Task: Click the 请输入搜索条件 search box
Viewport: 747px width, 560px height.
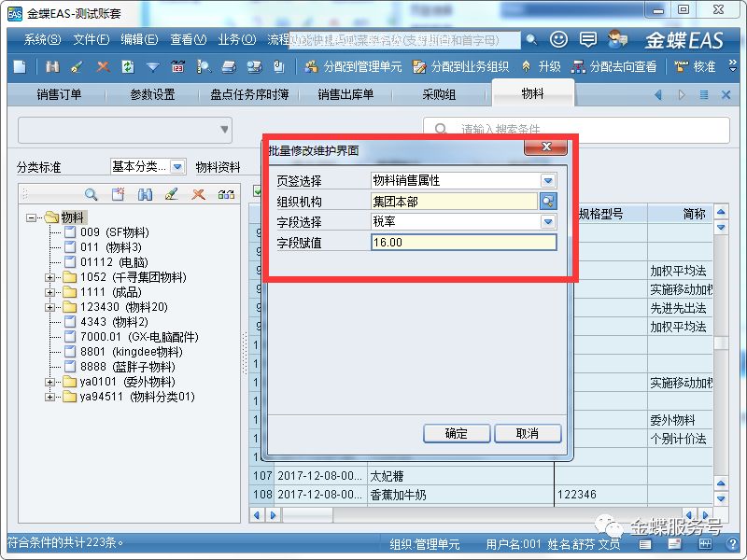Action: point(576,130)
